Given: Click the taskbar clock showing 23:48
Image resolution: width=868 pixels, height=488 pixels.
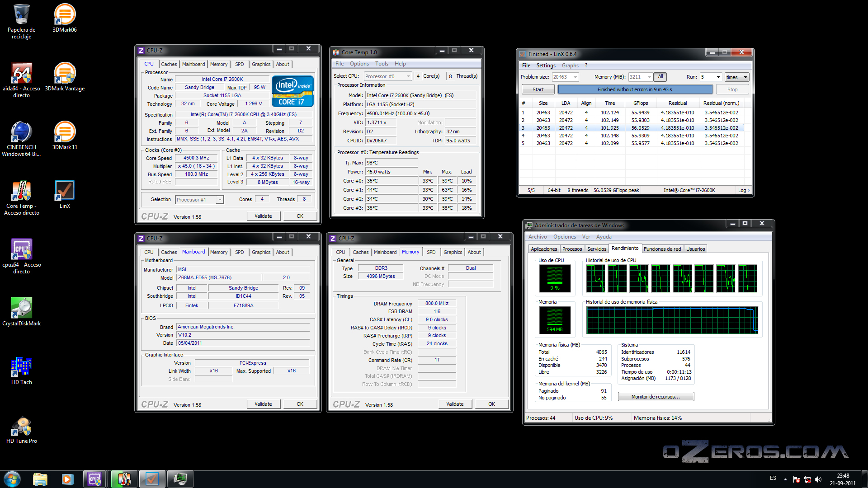Looking at the screenshot, I should pos(843,479).
